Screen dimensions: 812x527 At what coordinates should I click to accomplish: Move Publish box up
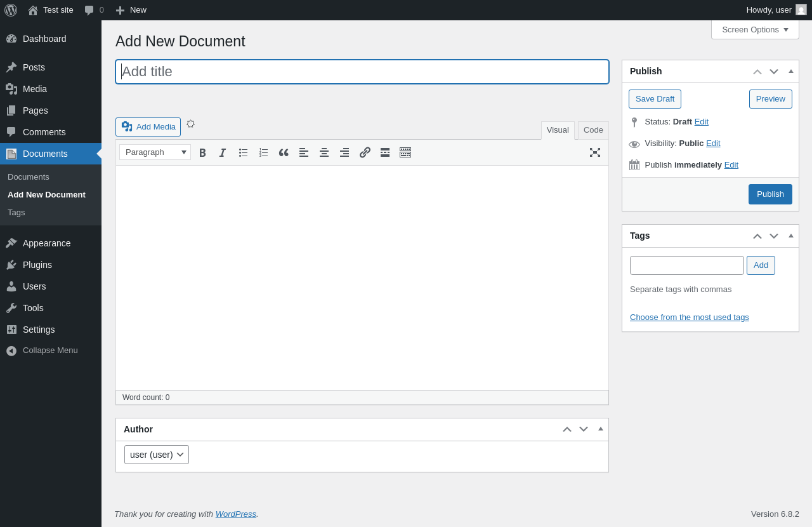[757, 71]
